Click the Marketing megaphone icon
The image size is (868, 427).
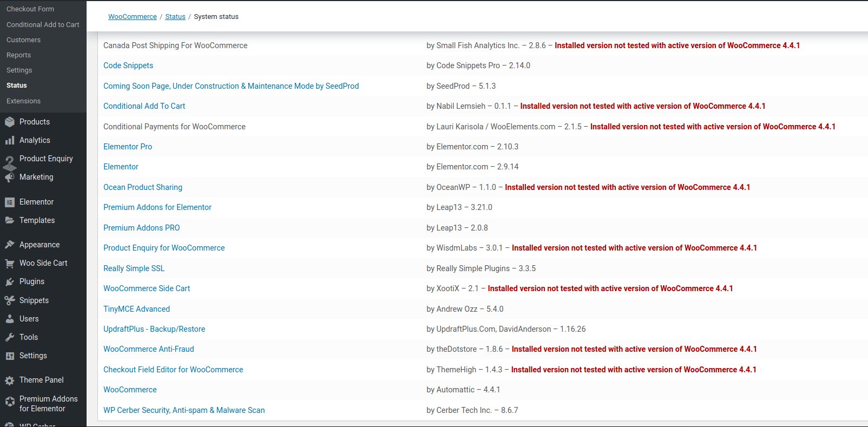(10, 178)
